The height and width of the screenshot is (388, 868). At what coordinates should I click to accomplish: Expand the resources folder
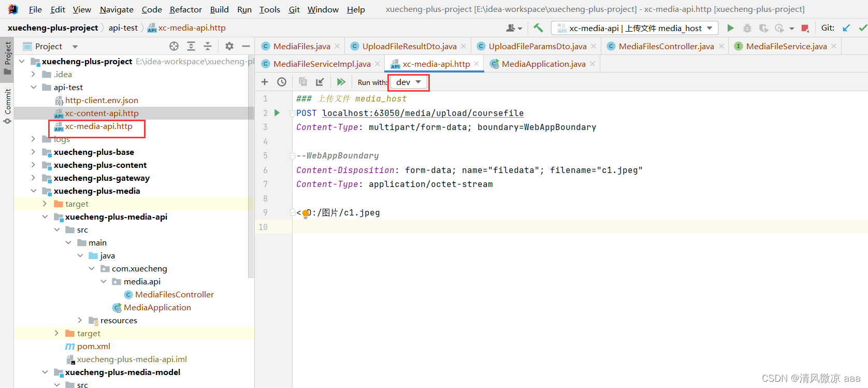point(80,320)
